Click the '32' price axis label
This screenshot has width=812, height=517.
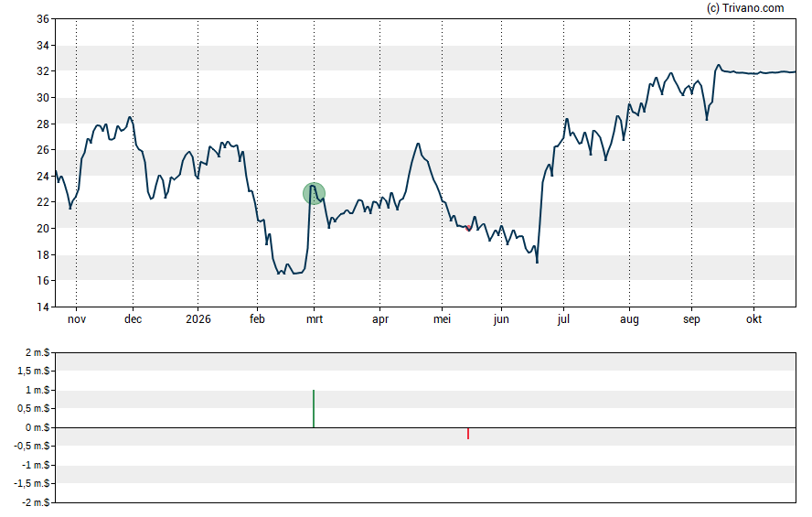tap(43, 71)
